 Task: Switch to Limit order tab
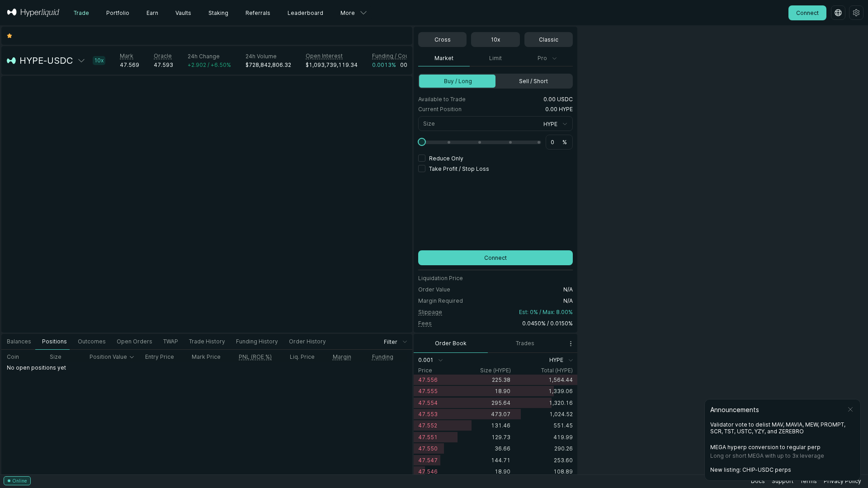495,58
